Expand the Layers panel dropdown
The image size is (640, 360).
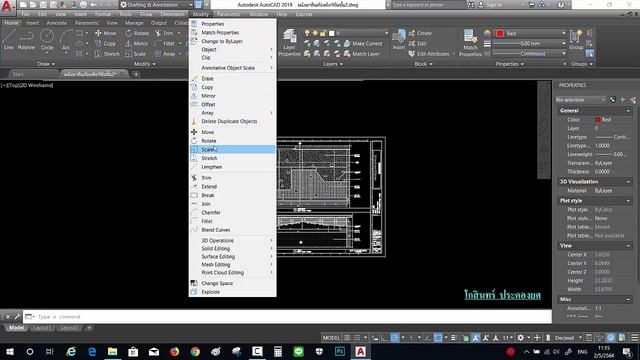click(x=333, y=64)
